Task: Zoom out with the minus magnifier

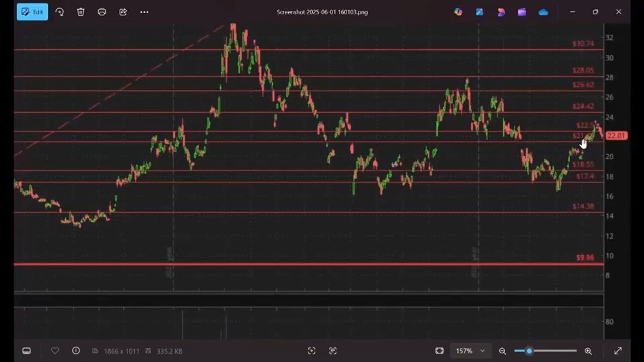Action: (502, 351)
